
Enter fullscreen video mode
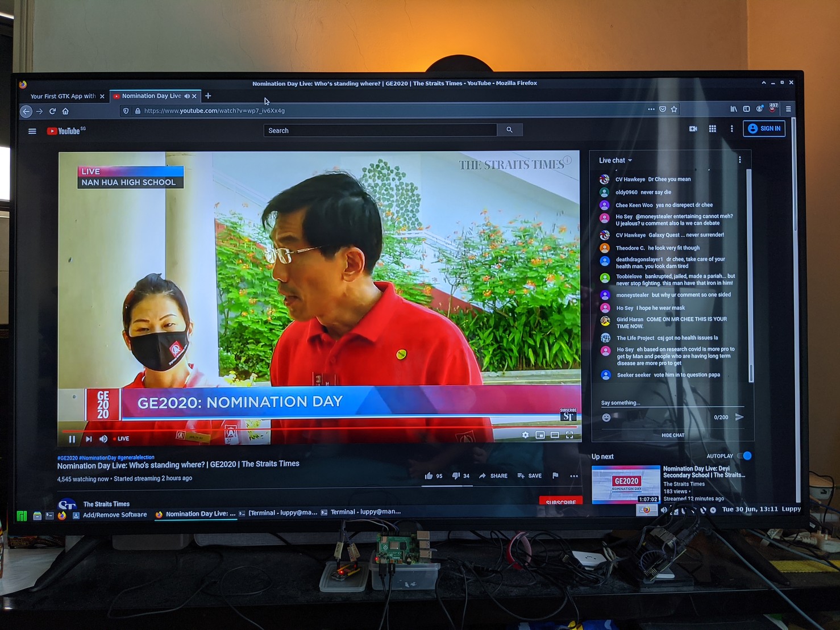pyautogui.click(x=569, y=435)
